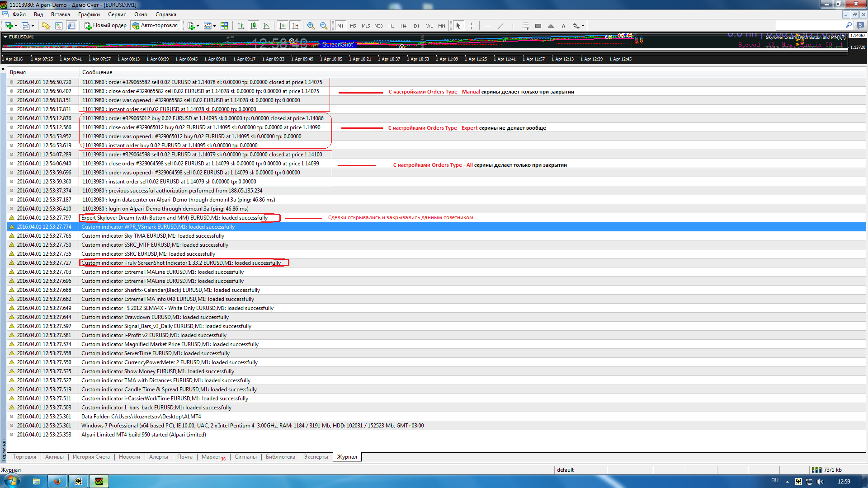Screen dimensions: 868x488
Task: Open the Вид menu
Action: [x=38, y=14]
